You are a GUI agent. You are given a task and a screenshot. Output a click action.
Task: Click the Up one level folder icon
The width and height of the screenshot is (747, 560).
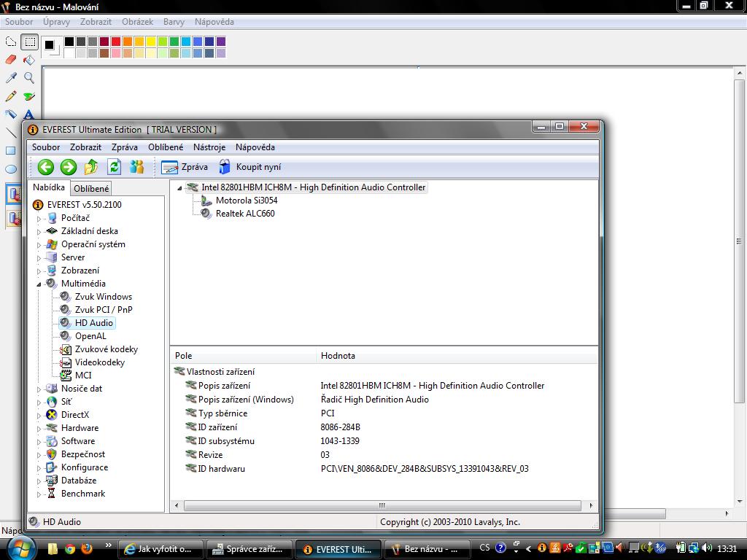(x=91, y=167)
